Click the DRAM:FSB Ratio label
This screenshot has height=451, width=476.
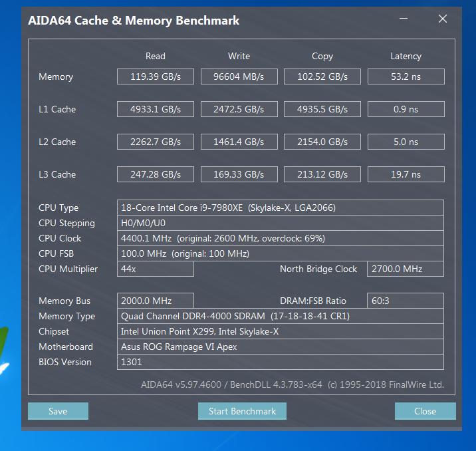[x=313, y=301]
